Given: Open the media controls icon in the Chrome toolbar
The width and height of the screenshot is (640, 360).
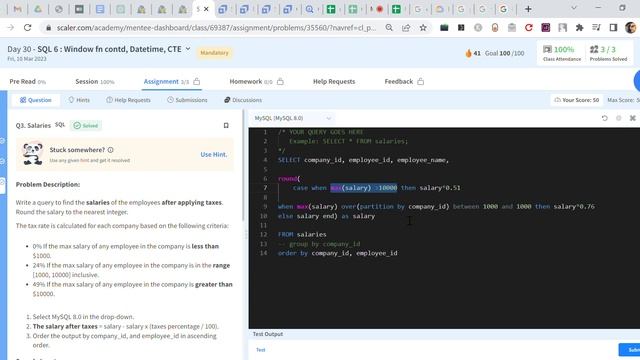Looking at the screenshot, I should pyautogui.click(x=596, y=28).
